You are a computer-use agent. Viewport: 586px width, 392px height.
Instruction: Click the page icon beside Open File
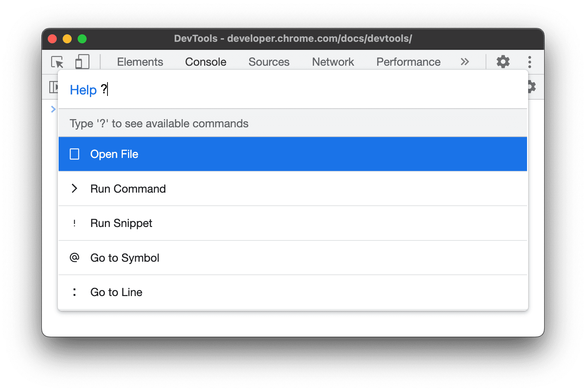coord(75,154)
